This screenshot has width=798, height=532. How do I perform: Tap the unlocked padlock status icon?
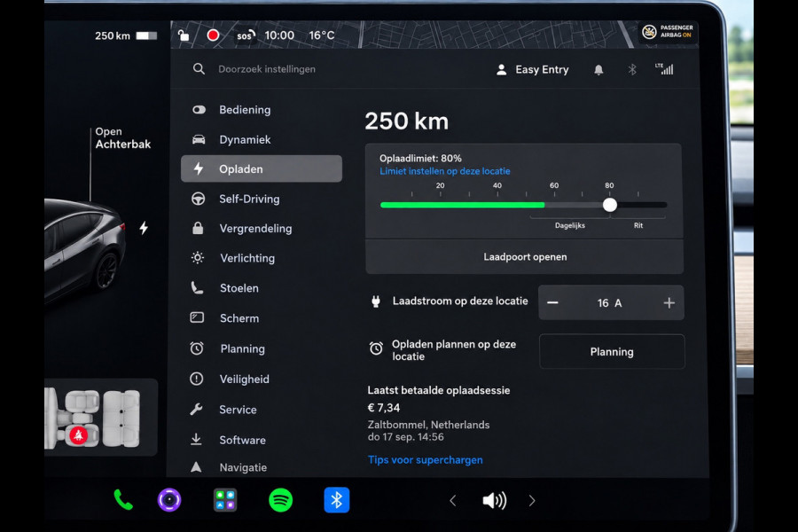(x=184, y=35)
